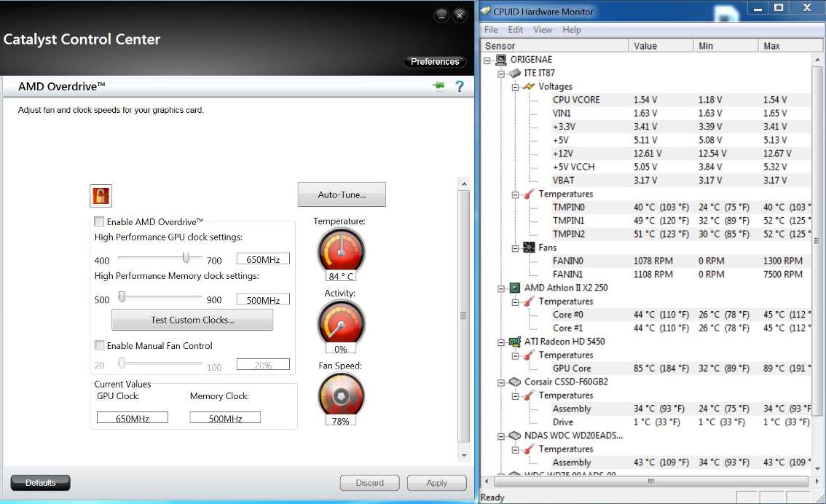
Task: Collapse the ATI Radeon HD 5450 node
Action: click(x=501, y=342)
